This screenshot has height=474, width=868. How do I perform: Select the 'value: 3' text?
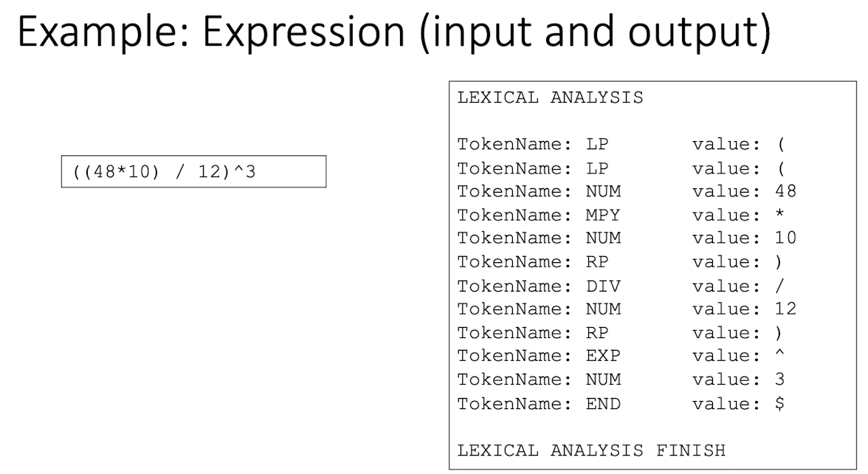click(x=738, y=380)
